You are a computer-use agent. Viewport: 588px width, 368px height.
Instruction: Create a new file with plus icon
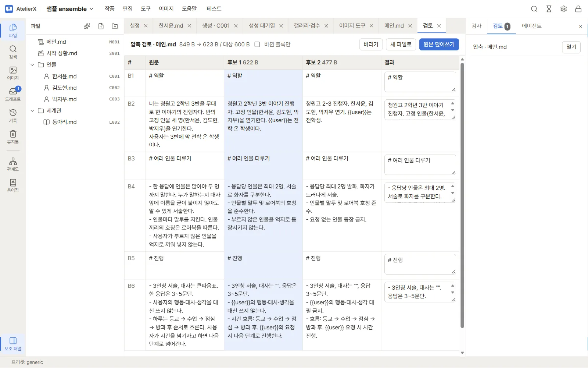coord(101,26)
